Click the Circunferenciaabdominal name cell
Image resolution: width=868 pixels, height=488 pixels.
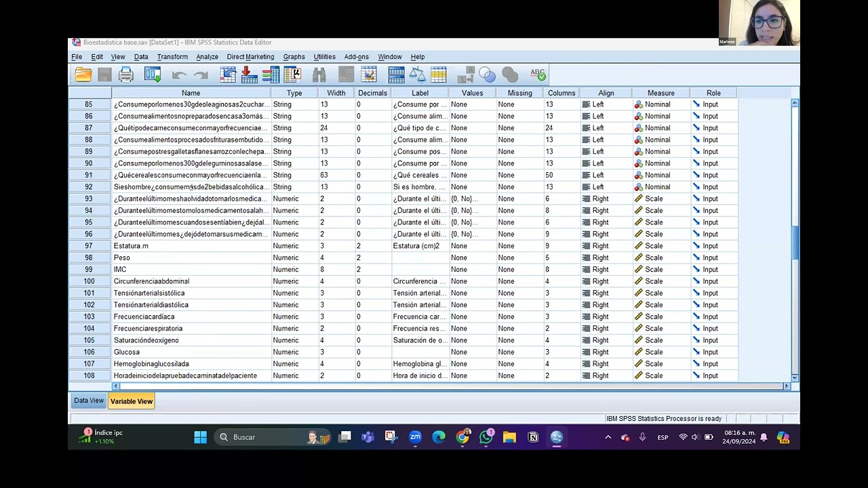191,281
